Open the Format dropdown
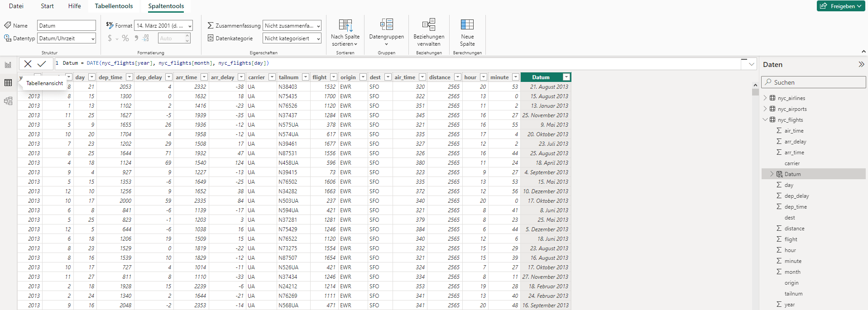Image resolution: width=868 pixels, height=310 pixels. 163,26
